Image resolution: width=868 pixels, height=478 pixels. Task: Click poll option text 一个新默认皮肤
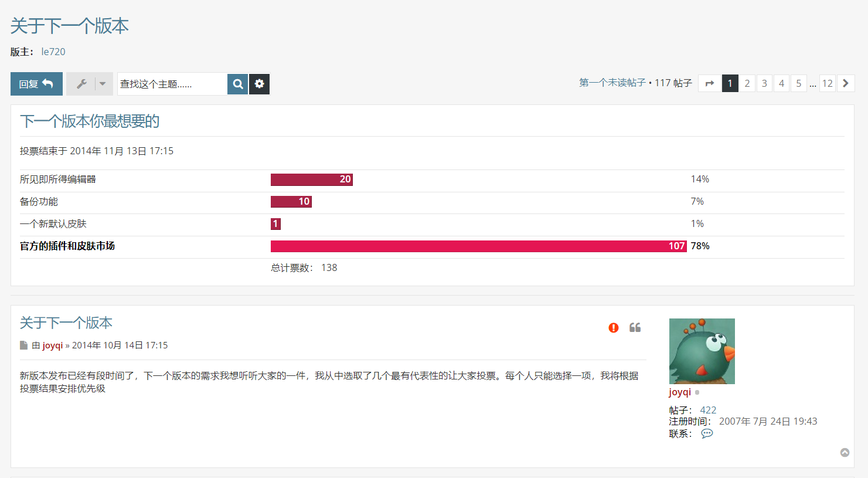(x=53, y=224)
